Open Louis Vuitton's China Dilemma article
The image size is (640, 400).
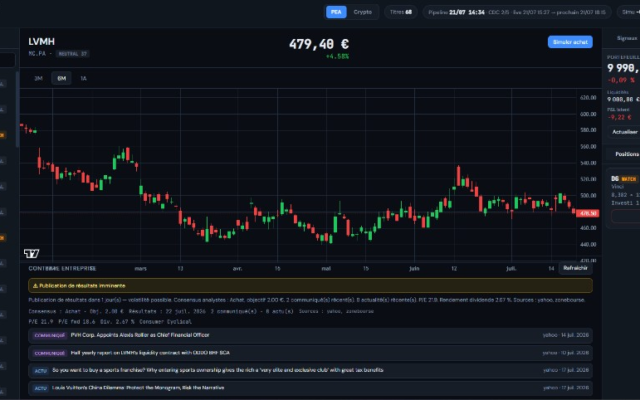click(x=310, y=388)
